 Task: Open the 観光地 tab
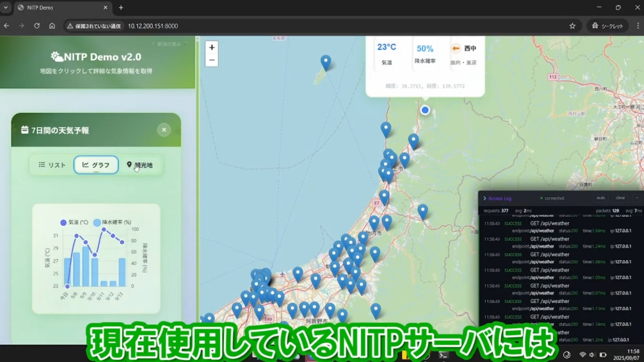tap(140, 165)
